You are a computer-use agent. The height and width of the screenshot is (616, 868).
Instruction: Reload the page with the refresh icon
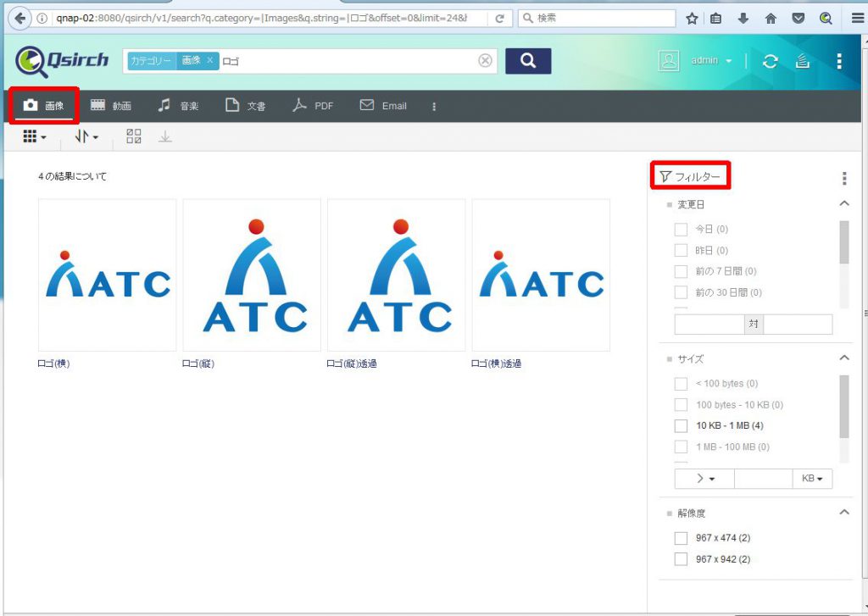(x=499, y=19)
